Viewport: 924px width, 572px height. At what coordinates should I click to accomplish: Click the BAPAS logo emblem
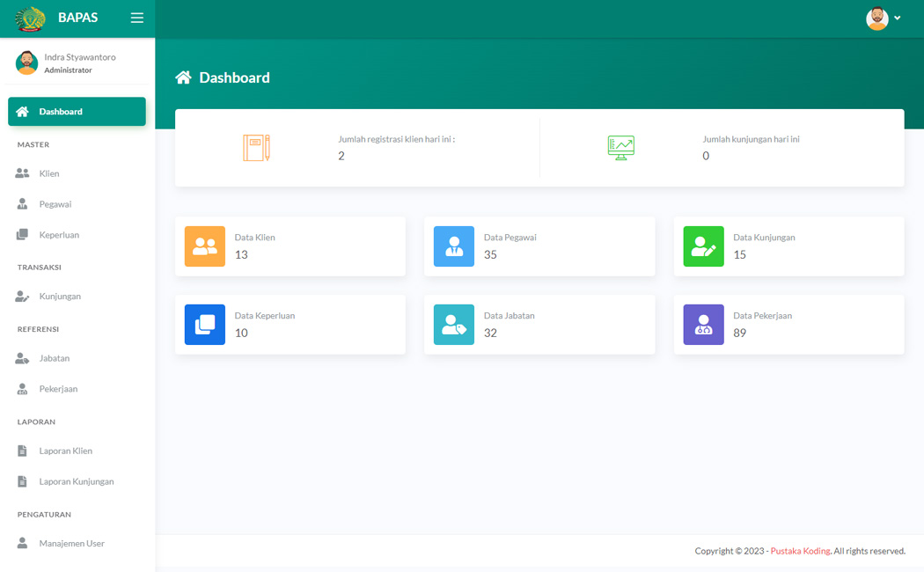31,18
